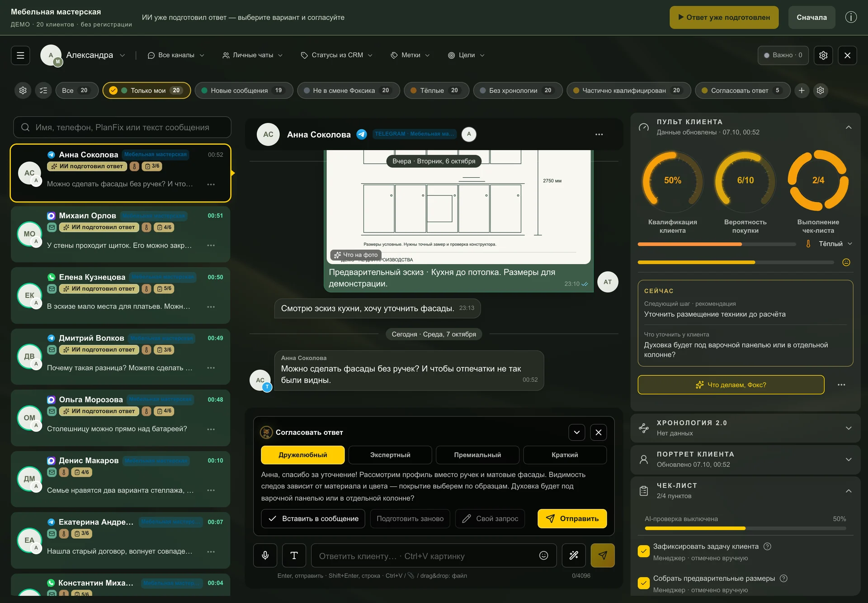Toggle the Только мои filter checkmark

pyautogui.click(x=113, y=90)
